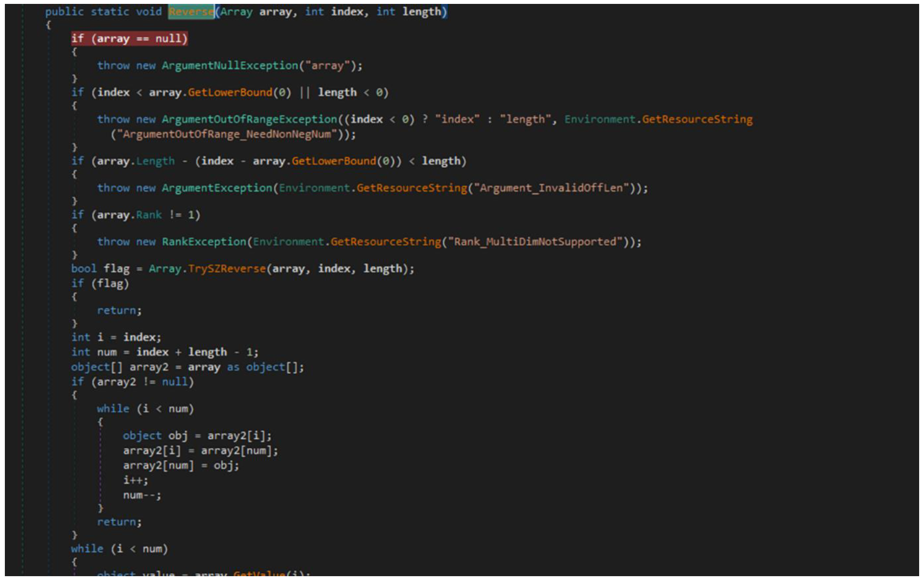924x582 pixels.
Task: Go to the ArgumentException class reference
Action: pyautogui.click(x=217, y=188)
